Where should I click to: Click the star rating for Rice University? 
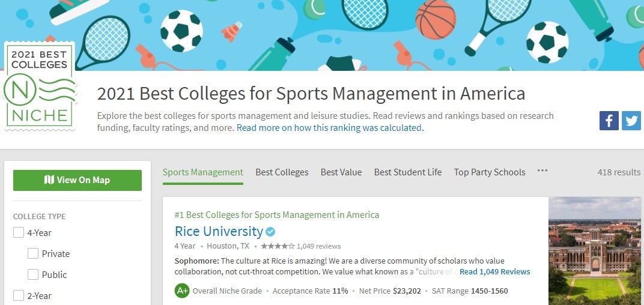[278, 246]
